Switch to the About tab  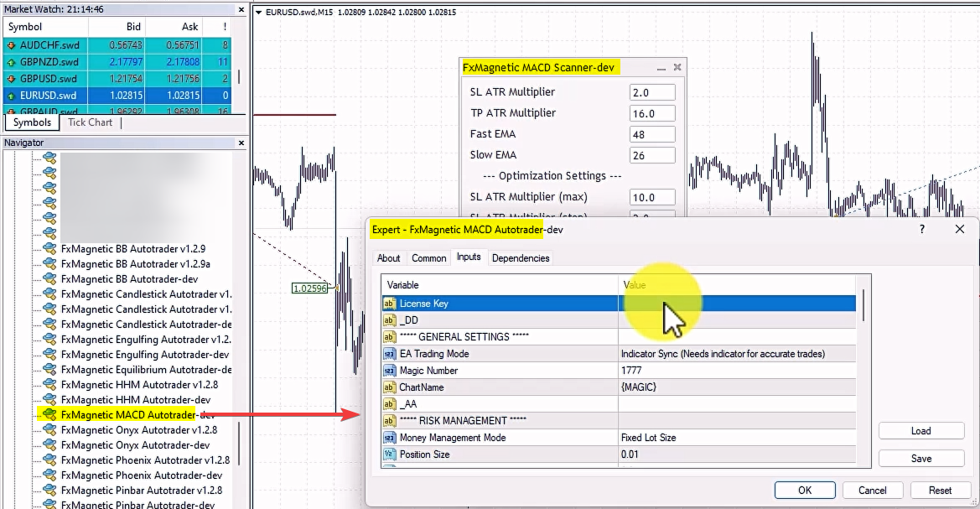(x=388, y=258)
